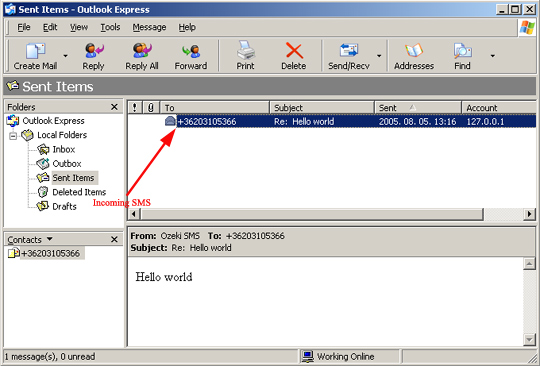The width and height of the screenshot is (540, 366).
Task: Click the message list left scroll arrow
Action: pyautogui.click(x=134, y=214)
